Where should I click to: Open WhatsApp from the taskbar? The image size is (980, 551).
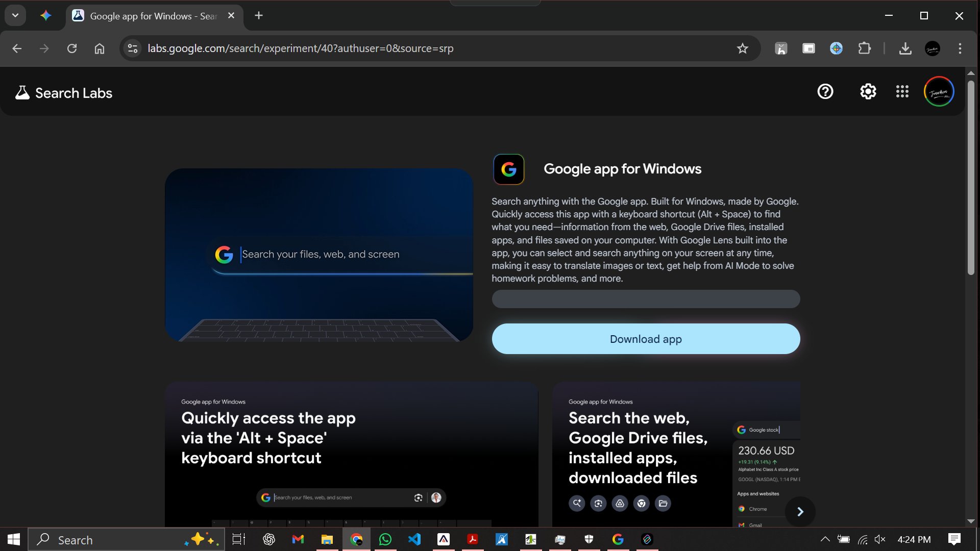point(385,539)
